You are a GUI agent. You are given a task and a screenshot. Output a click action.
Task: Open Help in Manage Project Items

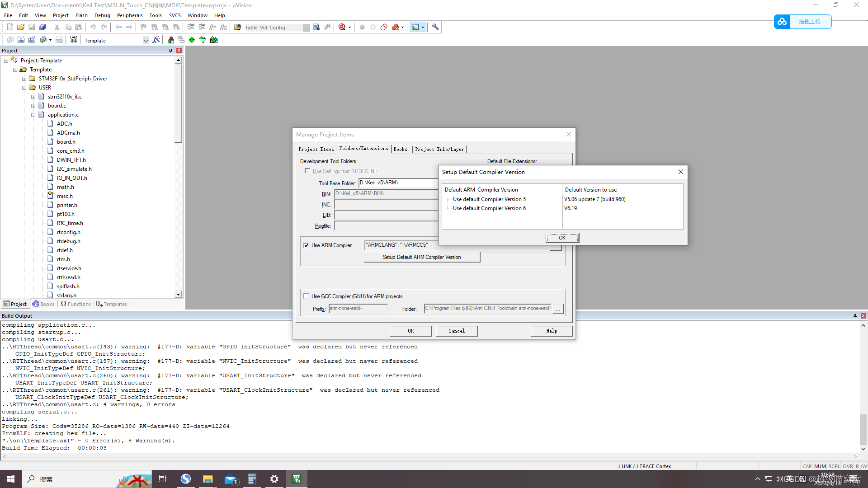(552, 331)
